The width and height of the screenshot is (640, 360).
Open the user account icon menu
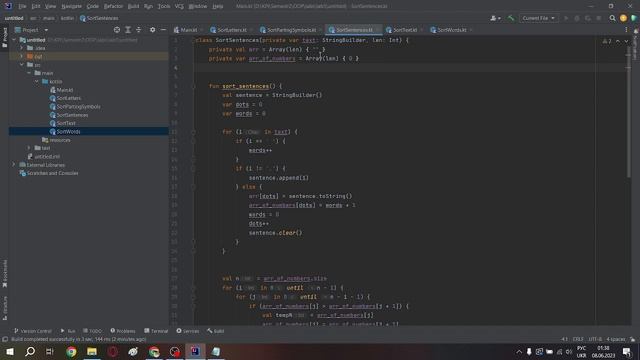coord(495,18)
